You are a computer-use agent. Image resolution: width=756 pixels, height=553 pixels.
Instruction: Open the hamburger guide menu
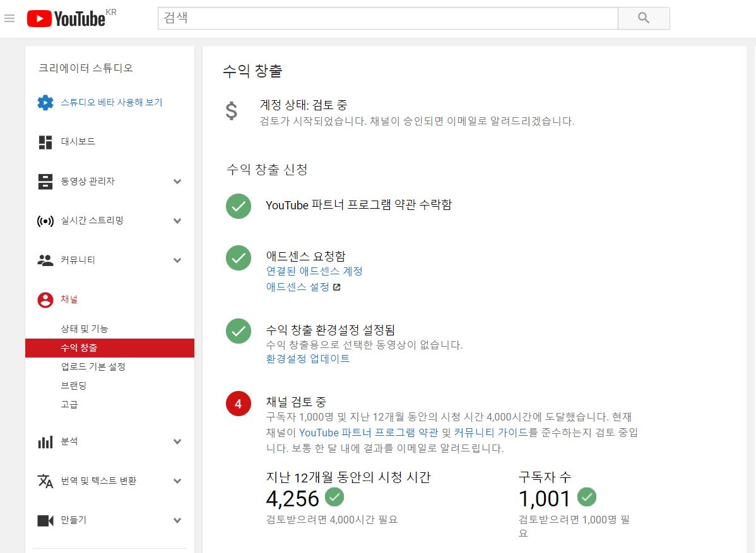[x=9, y=18]
